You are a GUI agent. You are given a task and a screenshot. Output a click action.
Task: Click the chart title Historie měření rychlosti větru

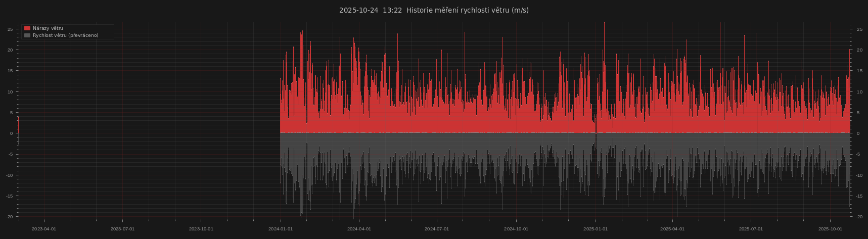pos(467,10)
